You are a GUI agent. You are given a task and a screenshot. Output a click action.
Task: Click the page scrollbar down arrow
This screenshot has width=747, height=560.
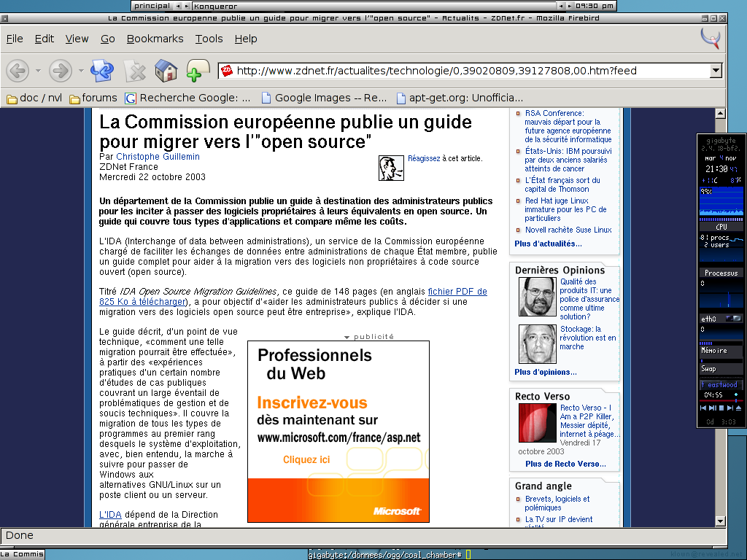coord(720,521)
